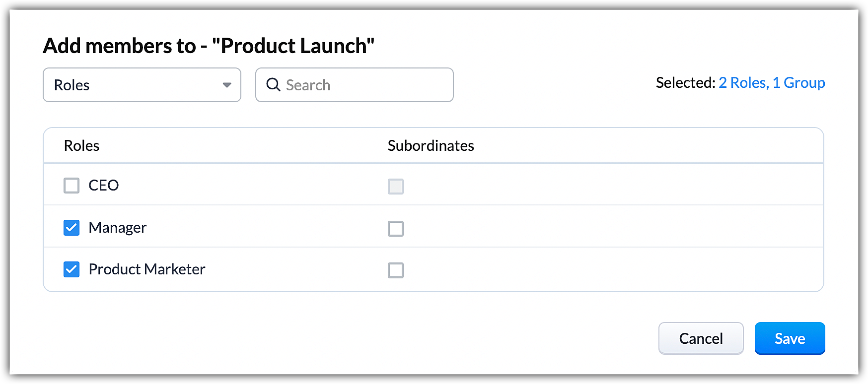
Task: Check the CEO role checkbox
Action: click(x=72, y=186)
